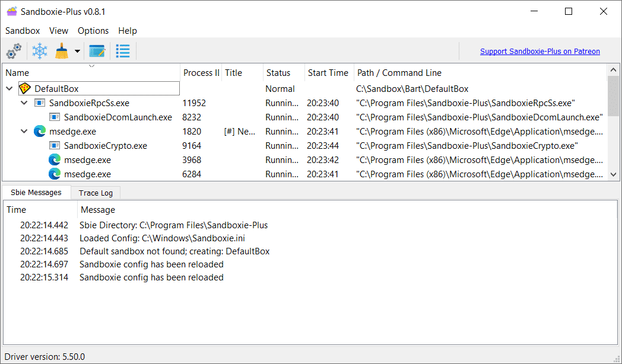Click the DefaultBox sandbox icon
This screenshot has width=622, height=364.
pyautogui.click(x=25, y=88)
